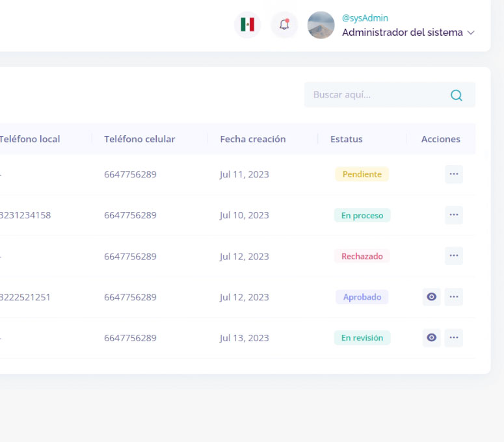This screenshot has height=442, width=504.
Task: Click the purple Aprobado status badge
Action: (362, 297)
